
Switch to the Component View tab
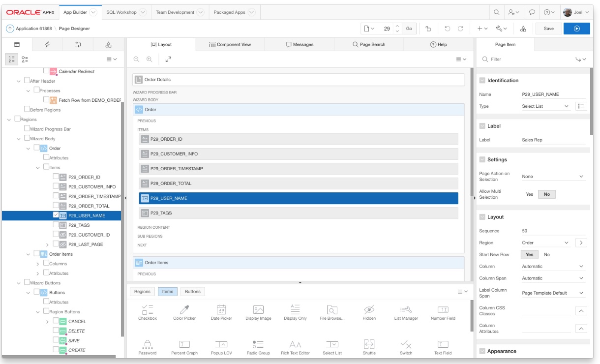coord(230,44)
